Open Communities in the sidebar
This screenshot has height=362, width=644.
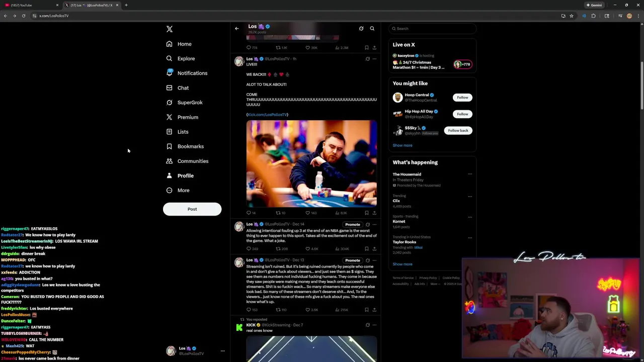pyautogui.click(x=187, y=161)
